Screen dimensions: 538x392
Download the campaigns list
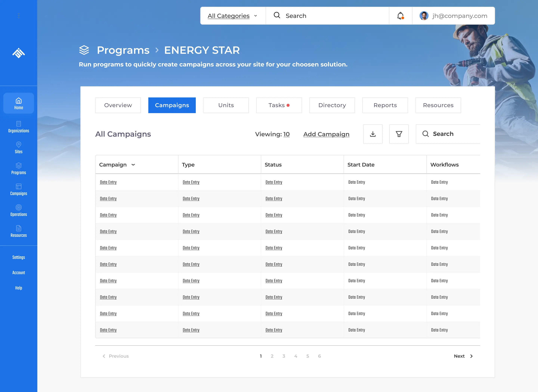pos(373,134)
